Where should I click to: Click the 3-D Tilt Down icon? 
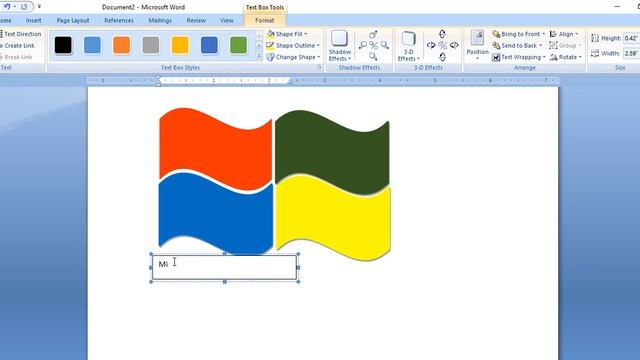[x=442, y=57]
